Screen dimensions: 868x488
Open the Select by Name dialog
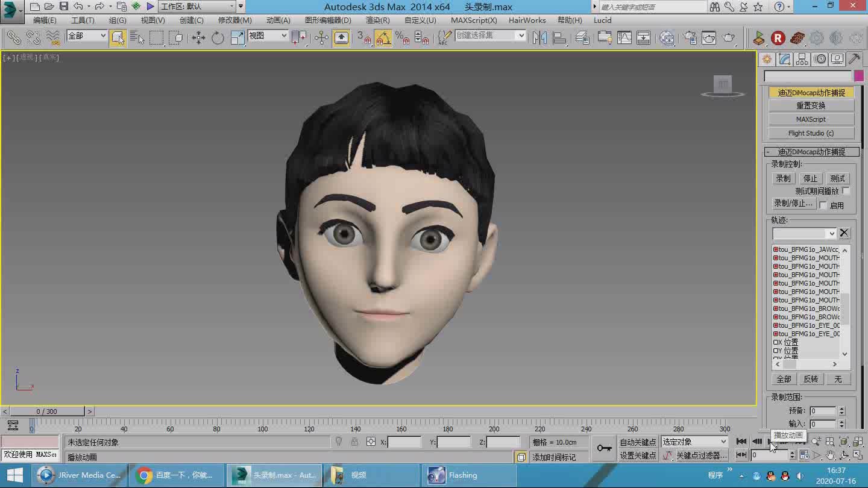pos(137,37)
